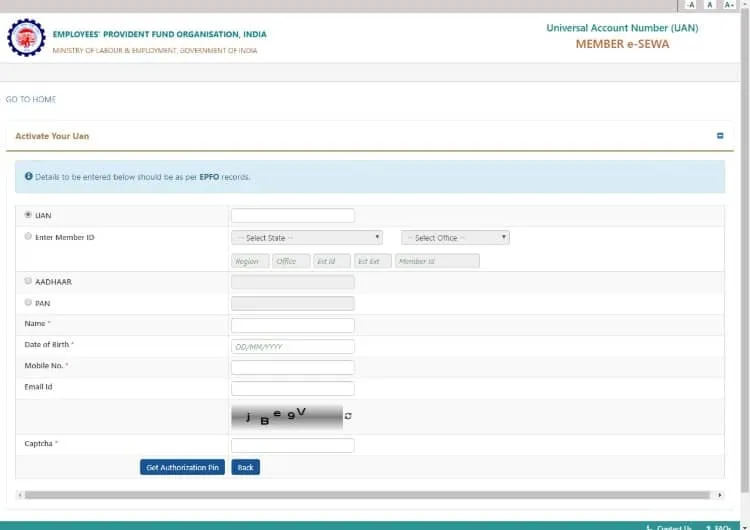Open the Select Office dropdown
This screenshot has height=530, width=750.
(455, 238)
